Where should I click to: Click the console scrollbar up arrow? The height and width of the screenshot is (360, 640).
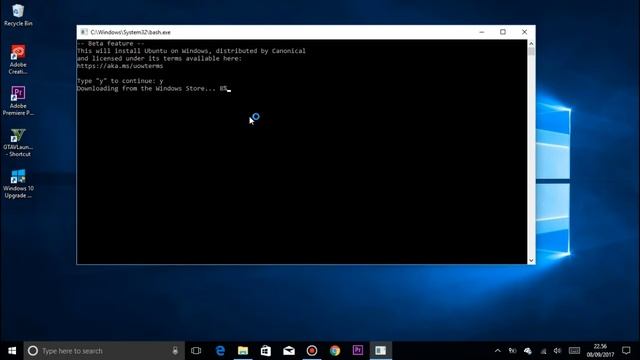(531, 43)
